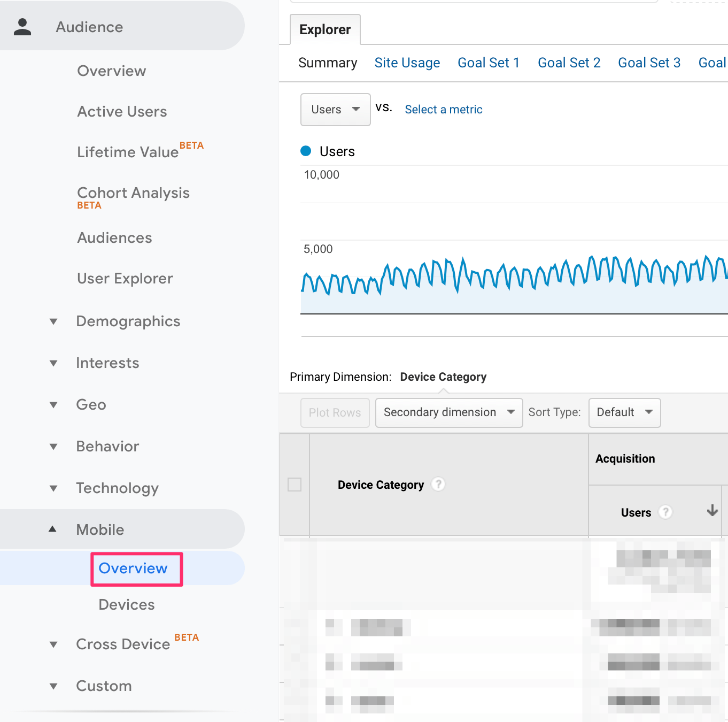This screenshot has width=728, height=722.
Task: Click the Audience section heading
Action: [89, 27]
